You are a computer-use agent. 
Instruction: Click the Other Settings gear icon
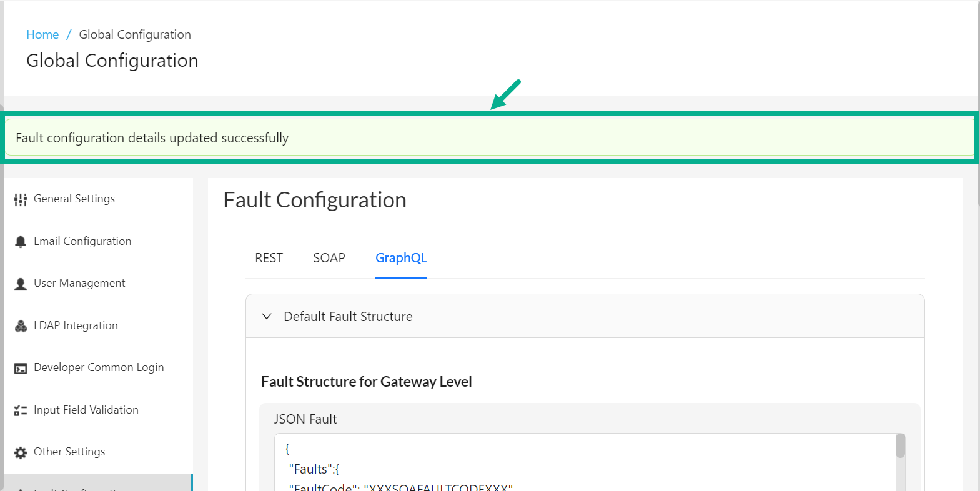point(21,452)
